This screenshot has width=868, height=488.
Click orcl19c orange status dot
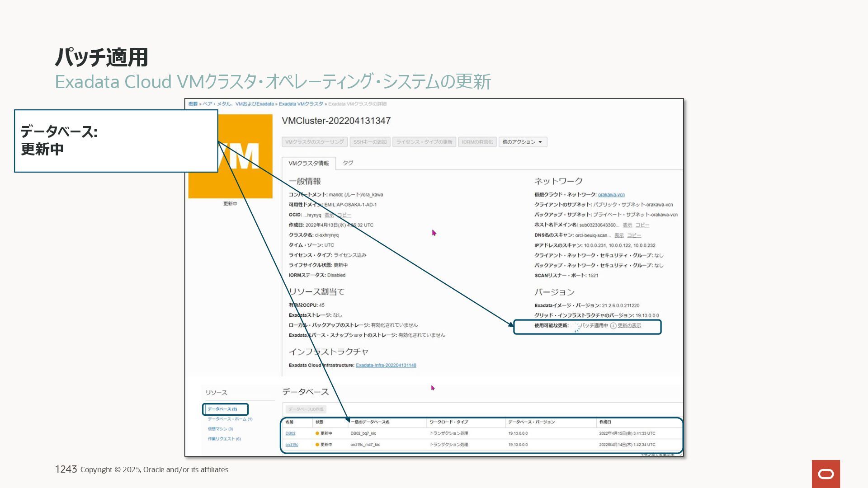point(317,445)
